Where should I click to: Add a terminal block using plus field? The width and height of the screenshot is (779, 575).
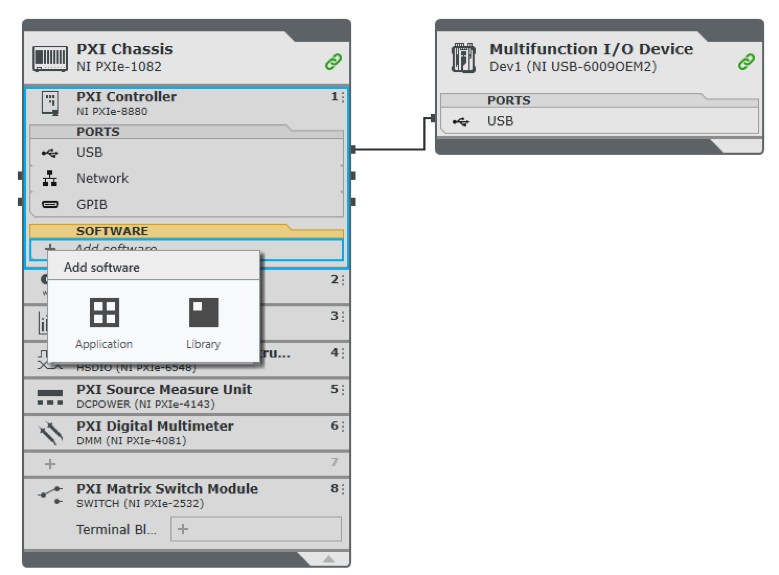pyautogui.click(x=256, y=529)
